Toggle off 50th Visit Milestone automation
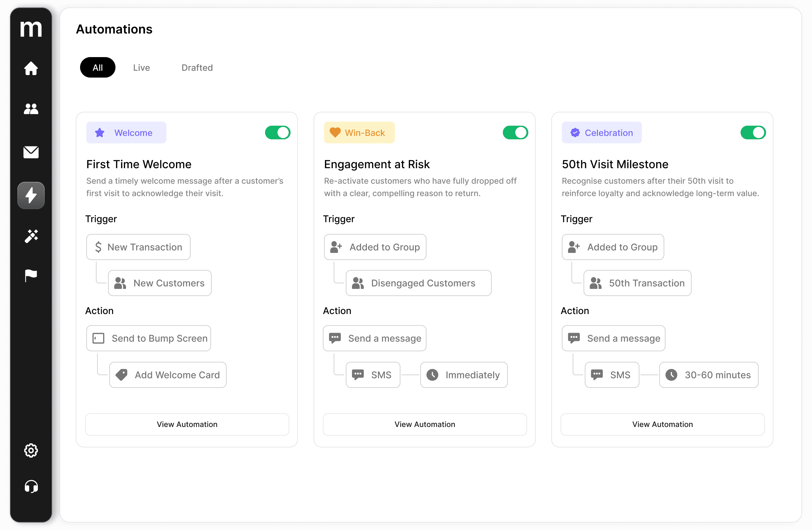Viewport: 812px width, 530px height. [753, 133]
